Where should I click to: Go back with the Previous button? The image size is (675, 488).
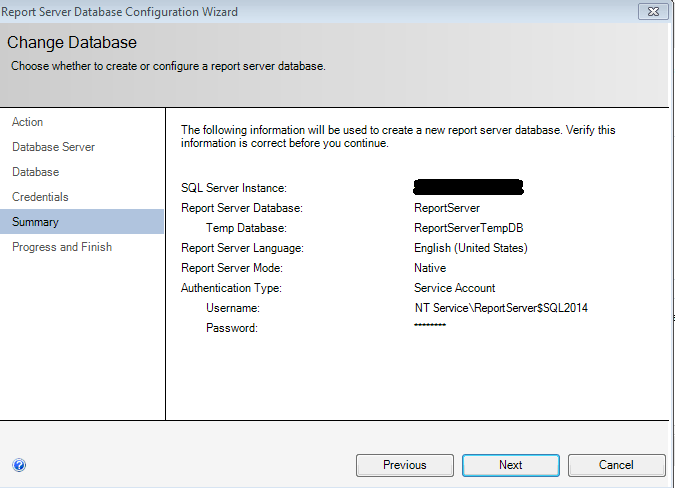point(405,465)
